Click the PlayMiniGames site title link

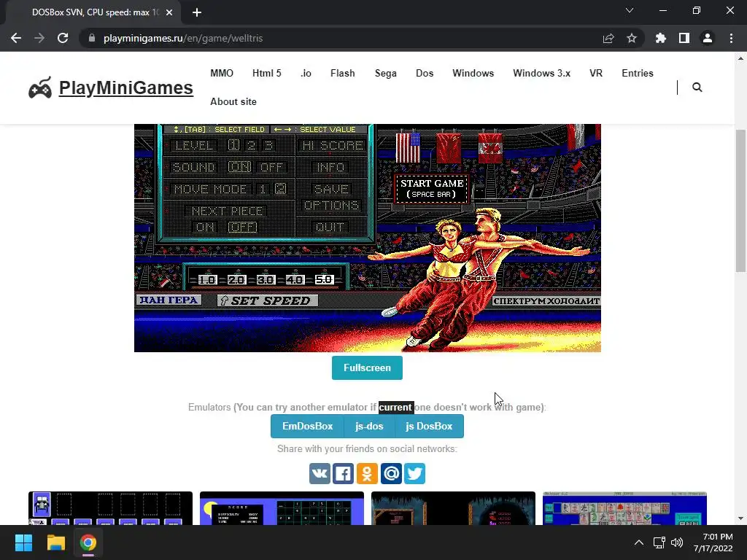[125, 88]
